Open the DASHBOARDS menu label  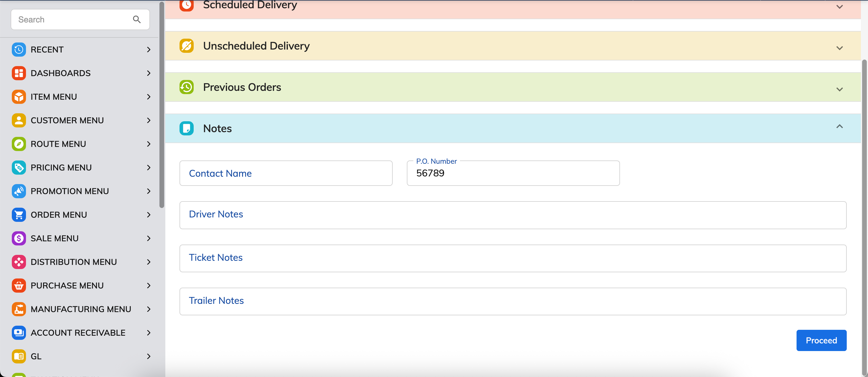[x=61, y=73]
